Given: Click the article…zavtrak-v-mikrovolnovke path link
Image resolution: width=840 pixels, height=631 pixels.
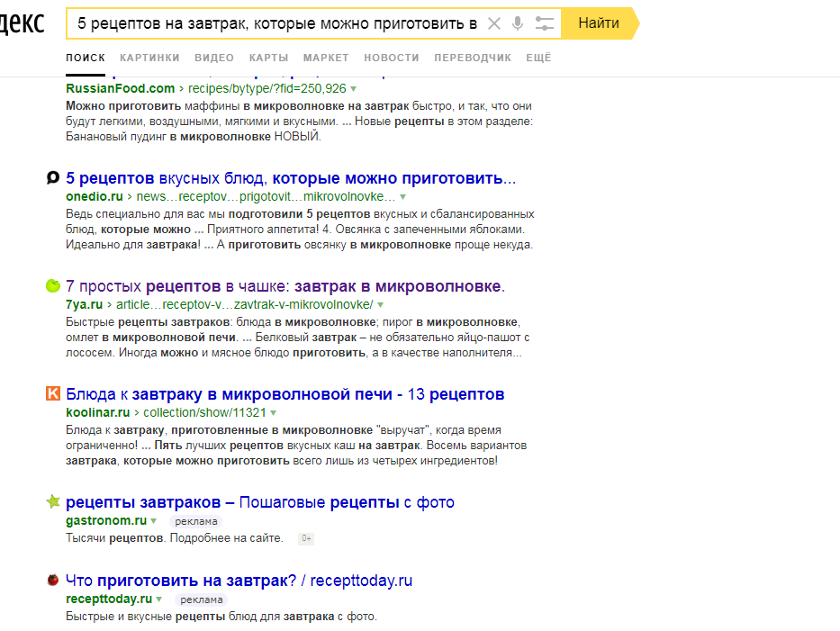Looking at the screenshot, I should pyautogui.click(x=244, y=305).
